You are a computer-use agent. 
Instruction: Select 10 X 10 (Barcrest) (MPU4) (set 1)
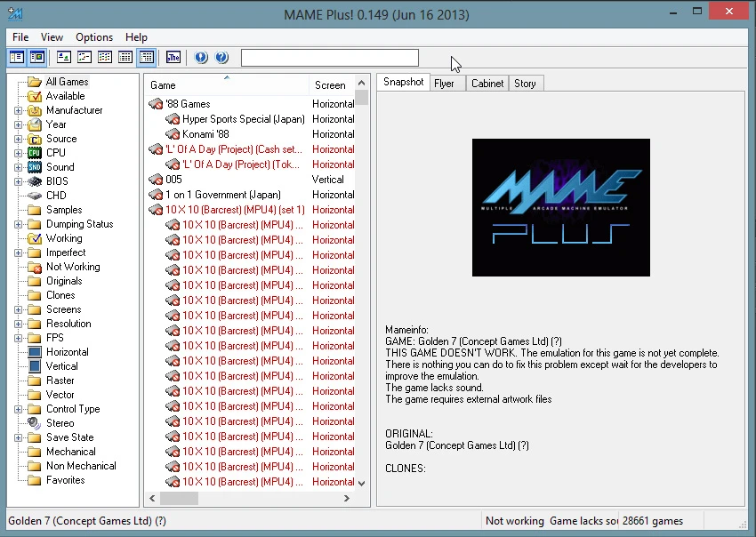point(236,210)
